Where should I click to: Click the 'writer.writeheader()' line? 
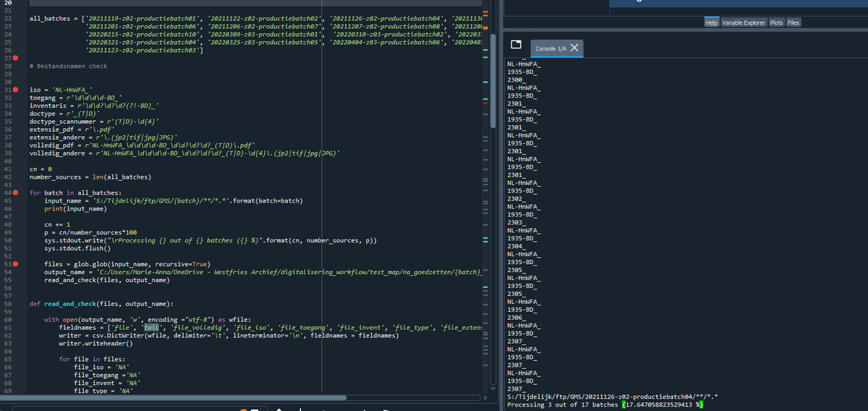point(96,343)
